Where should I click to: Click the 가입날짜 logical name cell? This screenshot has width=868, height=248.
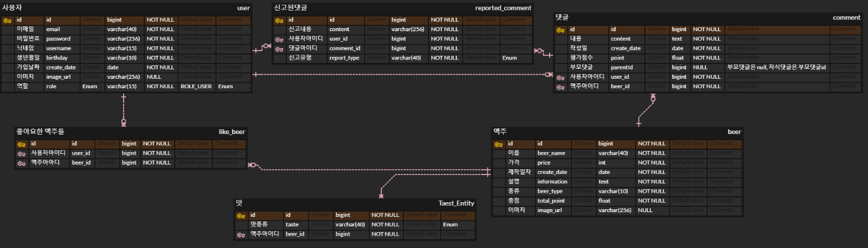pyautogui.click(x=29, y=68)
